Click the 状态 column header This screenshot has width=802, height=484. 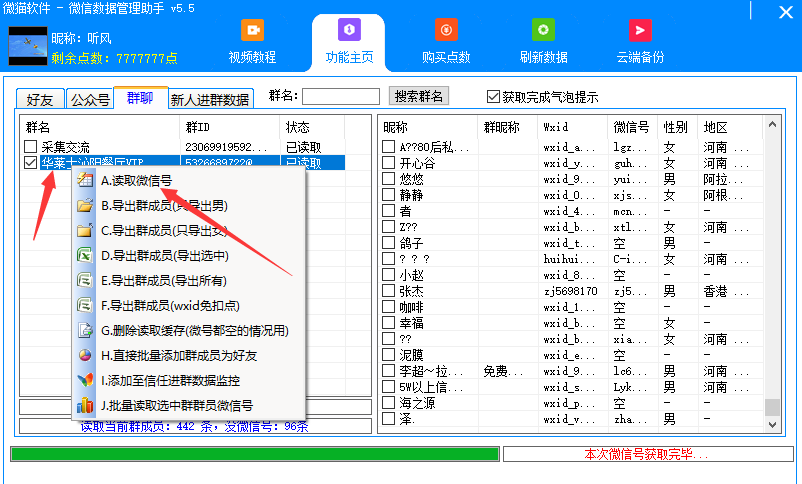point(312,127)
